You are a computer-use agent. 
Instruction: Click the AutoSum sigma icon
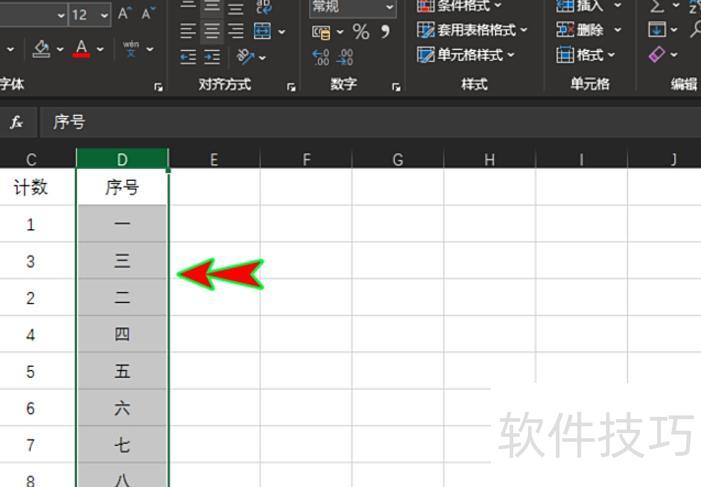pyautogui.click(x=657, y=6)
